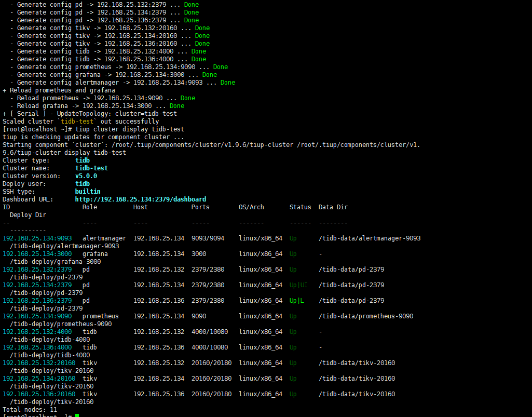Click the 'Scaled cluster tidb-test out successfully' line
532x417 pixels.
coord(81,122)
